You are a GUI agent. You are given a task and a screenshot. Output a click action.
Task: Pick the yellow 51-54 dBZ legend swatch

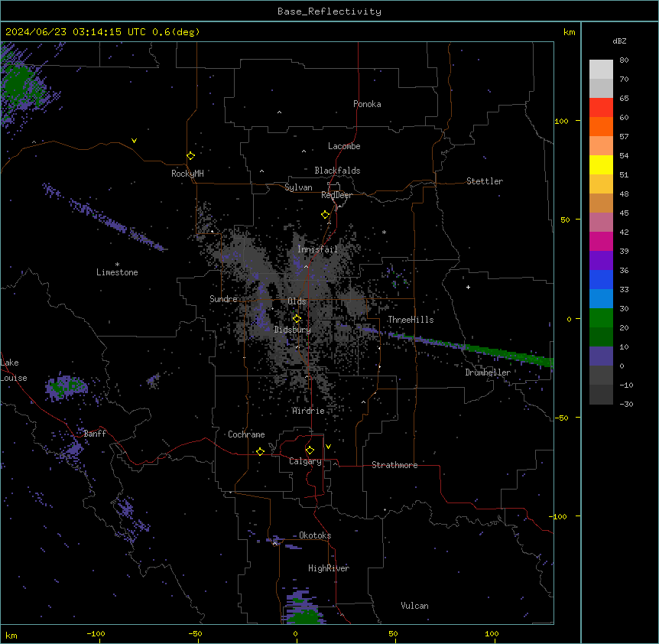[x=601, y=164]
